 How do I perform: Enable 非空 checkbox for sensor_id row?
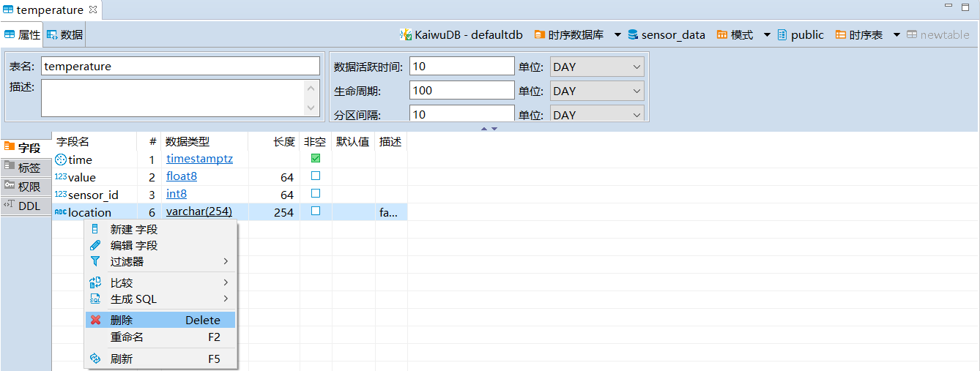(x=316, y=194)
